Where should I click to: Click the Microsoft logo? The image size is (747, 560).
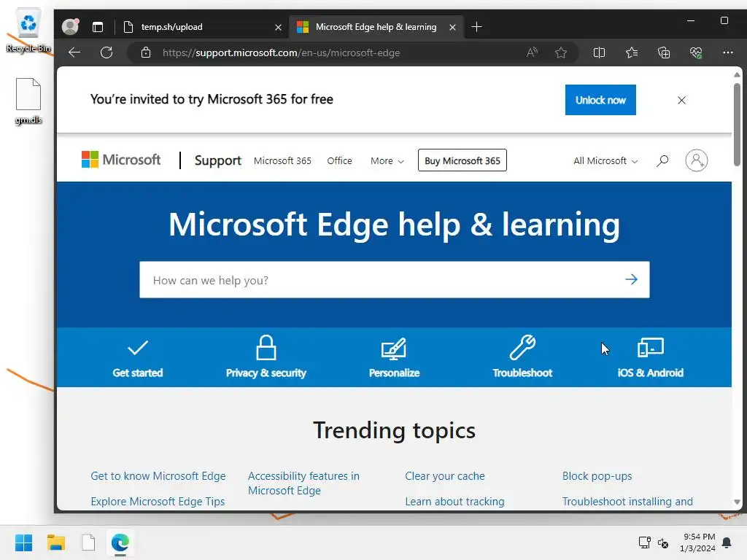(x=121, y=160)
